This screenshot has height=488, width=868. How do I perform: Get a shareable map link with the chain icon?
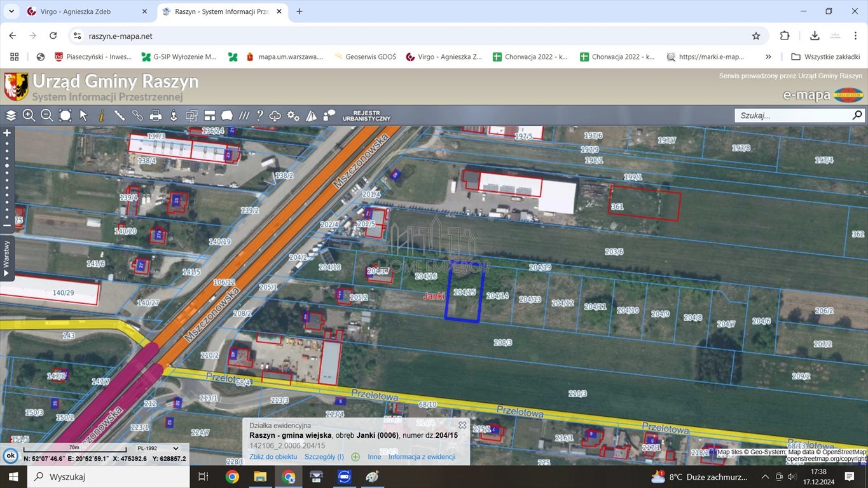tap(137, 115)
